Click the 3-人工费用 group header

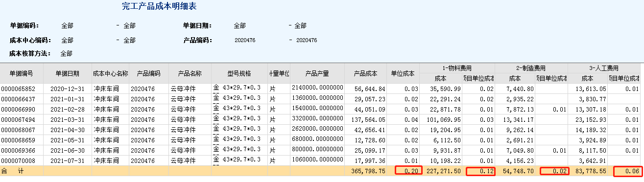pos(604,68)
